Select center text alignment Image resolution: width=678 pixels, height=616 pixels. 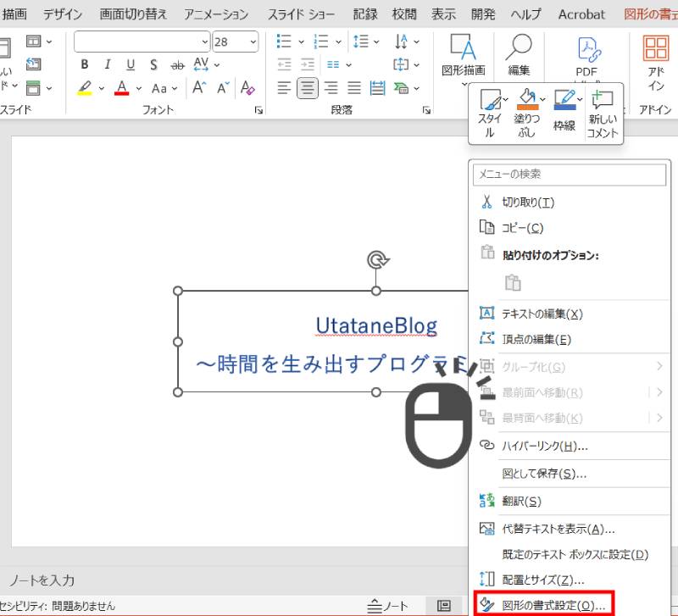click(x=307, y=87)
